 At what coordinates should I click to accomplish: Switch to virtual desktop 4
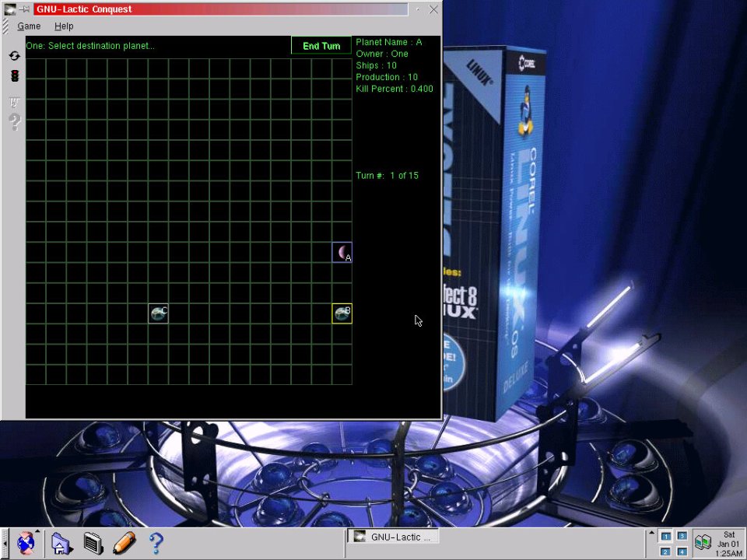point(682,551)
